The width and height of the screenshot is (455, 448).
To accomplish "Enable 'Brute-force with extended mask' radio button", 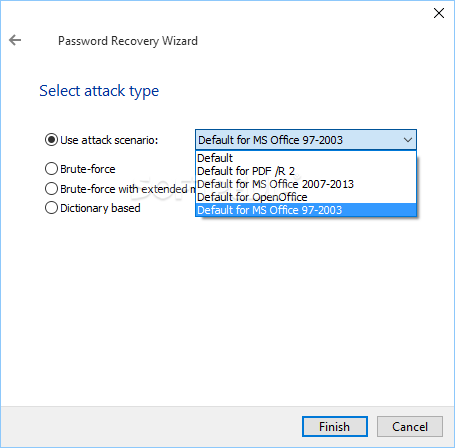I will 51,189.
